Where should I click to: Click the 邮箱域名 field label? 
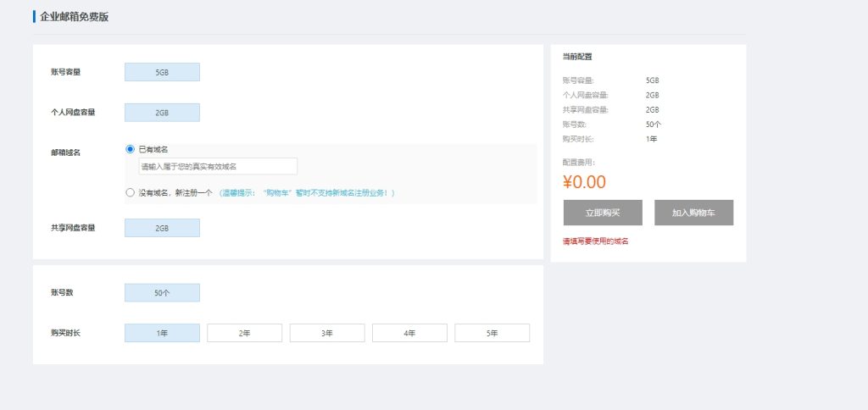coord(65,152)
